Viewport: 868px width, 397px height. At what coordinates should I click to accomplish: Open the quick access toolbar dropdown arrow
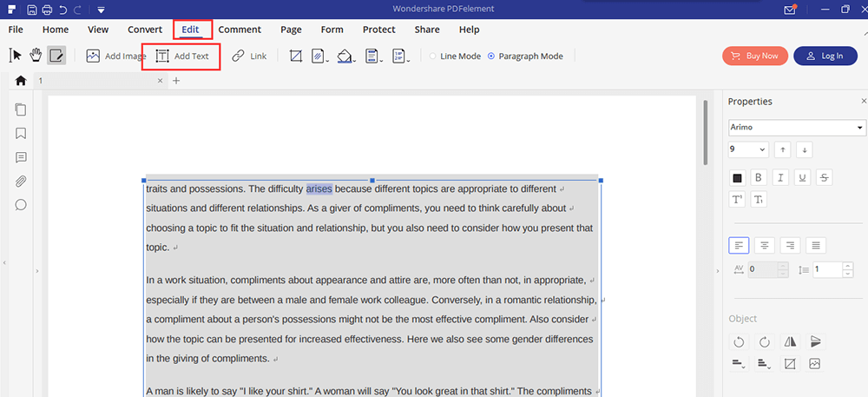pyautogui.click(x=102, y=10)
